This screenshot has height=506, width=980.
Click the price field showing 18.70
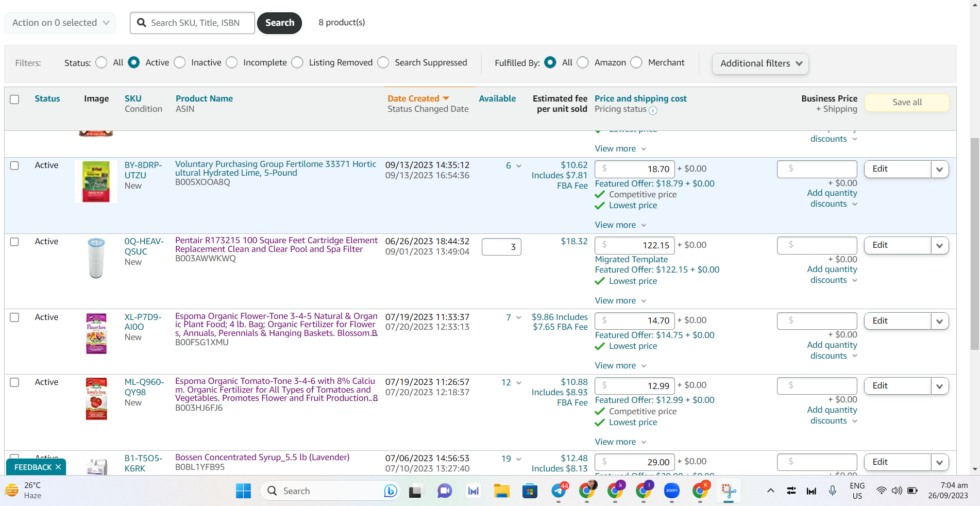[x=634, y=169]
